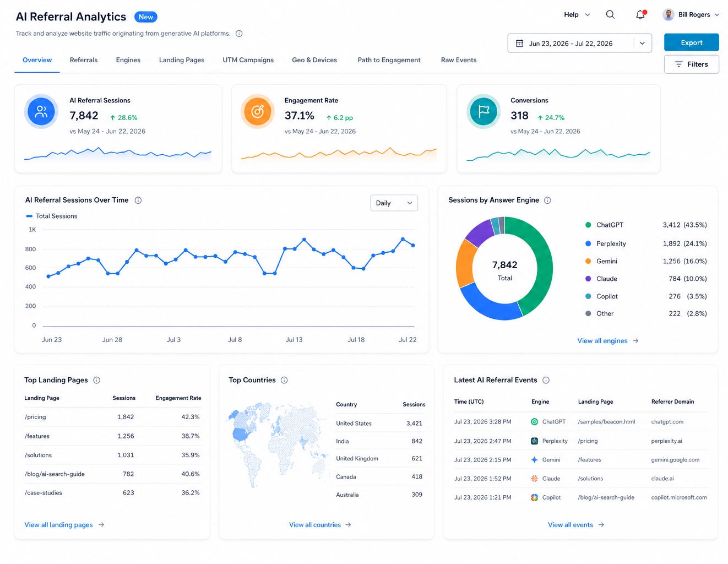Click United Kingdom in countries table
This screenshot has height=564, width=728.
pyautogui.click(x=357, y=459)
